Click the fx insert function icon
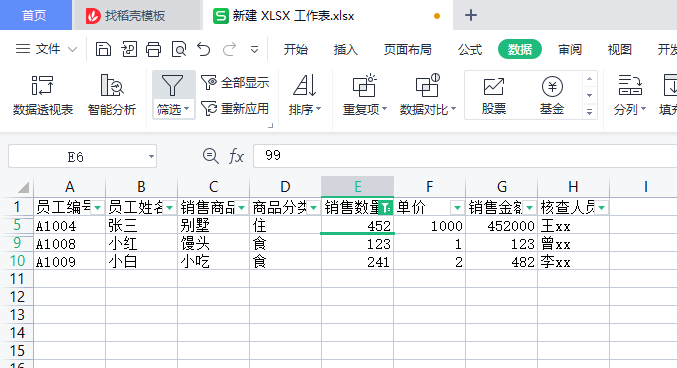Image resolution: width=677 pixels, height=368 pixels. [x=237, y=156]
